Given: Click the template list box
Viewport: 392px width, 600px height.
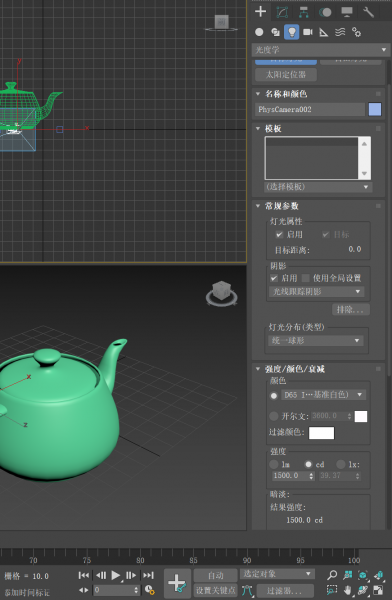Looking at the screenshot, I should [312, 158].
